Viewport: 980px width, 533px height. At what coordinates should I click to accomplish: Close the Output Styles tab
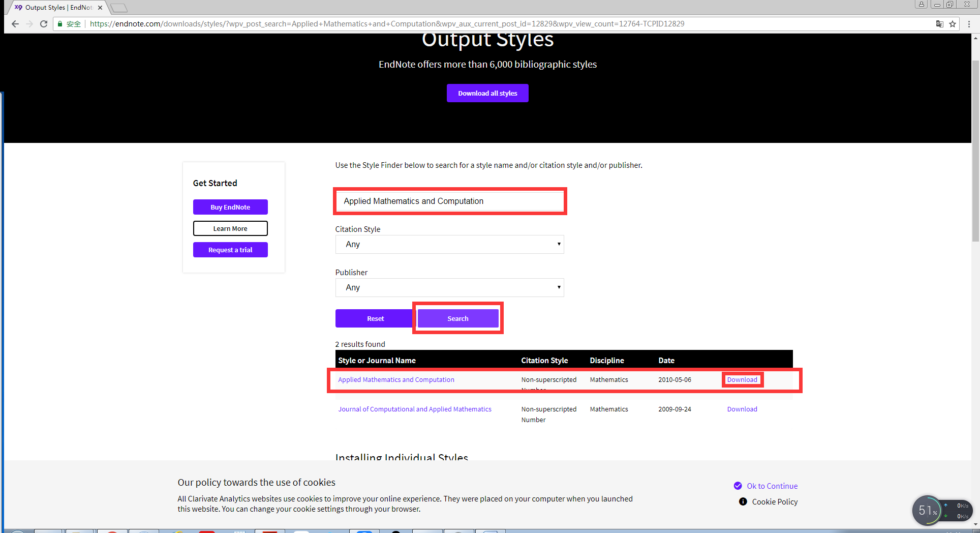pyautogui.click(x=100, y=8)
